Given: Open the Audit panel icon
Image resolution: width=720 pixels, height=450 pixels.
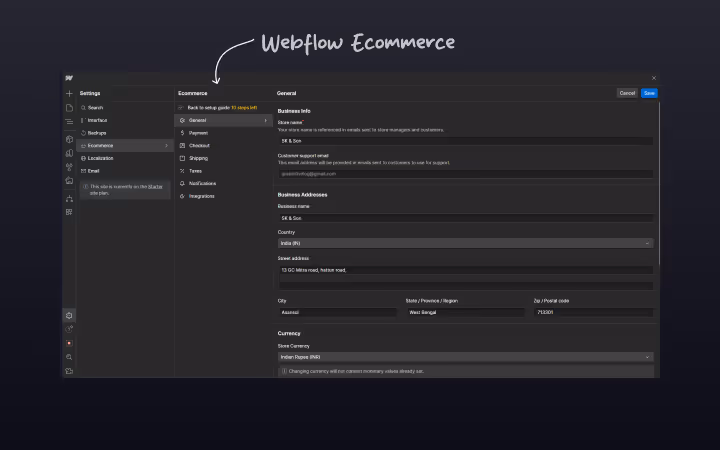Looking at the screenshot, I should tap(69, 329).
